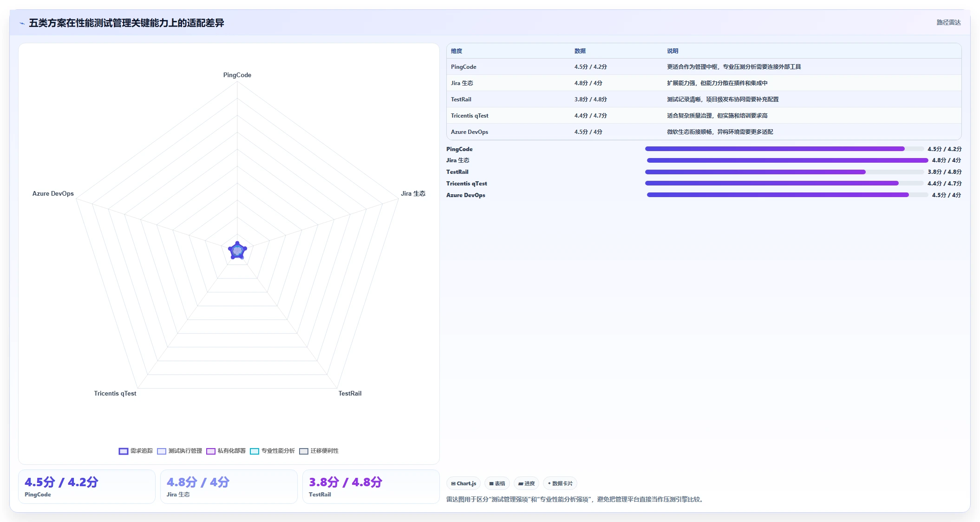This screenshot has height=522, width=980.
Task: Click the 表格 tag chip
Action: coord(497,483)
